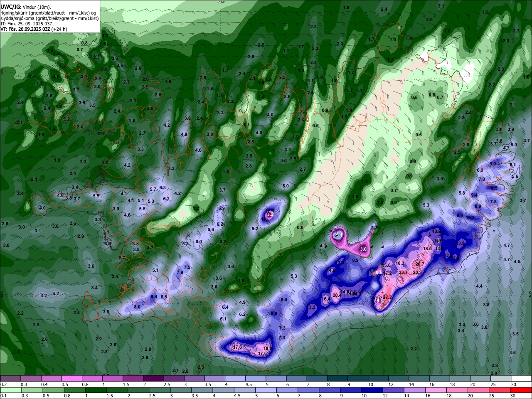Click the 27.2 precipitation value on the map
This screenshot has height=399, width=532.
click(387, 297)
